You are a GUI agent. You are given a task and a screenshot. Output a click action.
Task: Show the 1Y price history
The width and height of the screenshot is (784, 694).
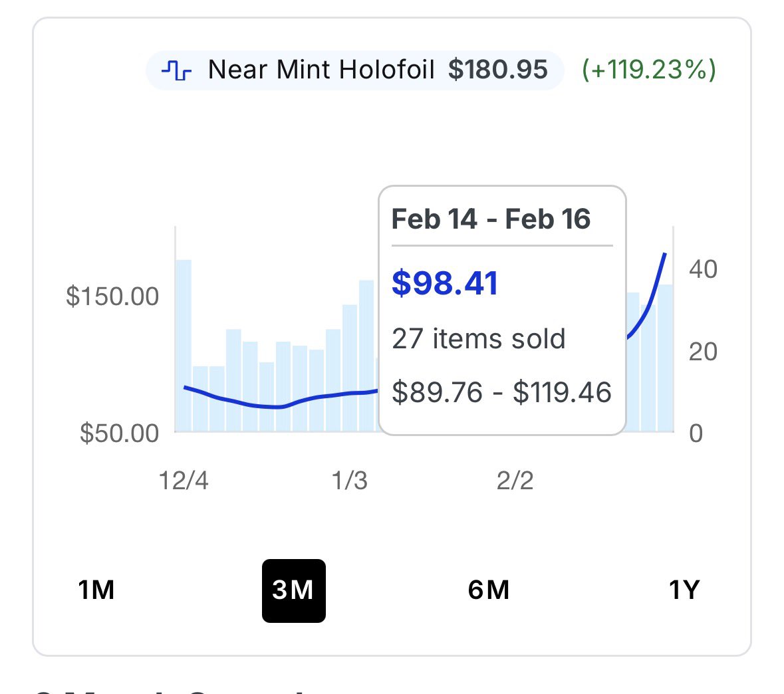[x=684, y=590]
